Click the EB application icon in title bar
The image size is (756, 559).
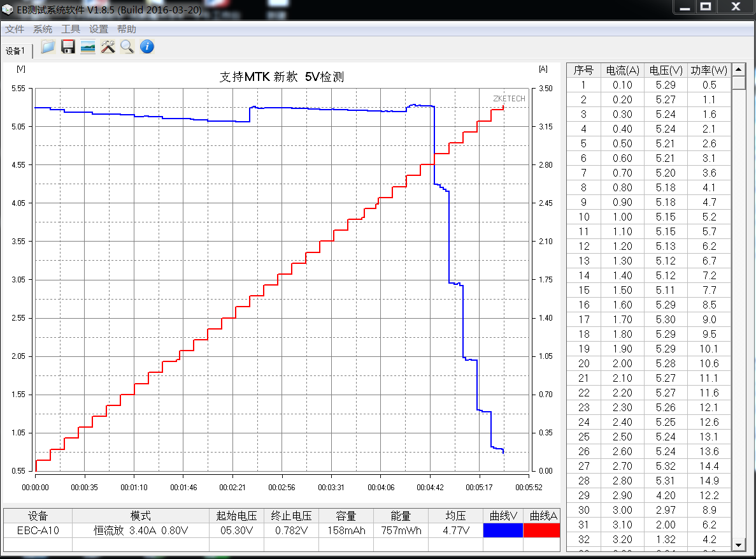[x=7, y=9]
